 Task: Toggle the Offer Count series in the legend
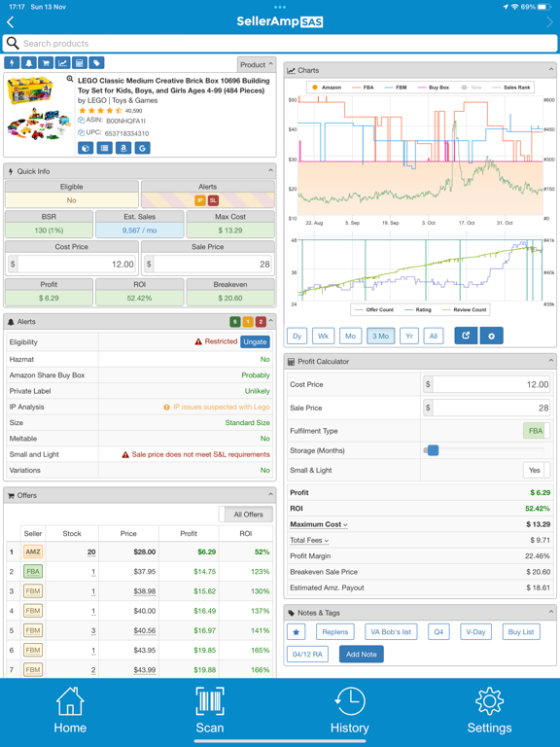tap(374, 309)
